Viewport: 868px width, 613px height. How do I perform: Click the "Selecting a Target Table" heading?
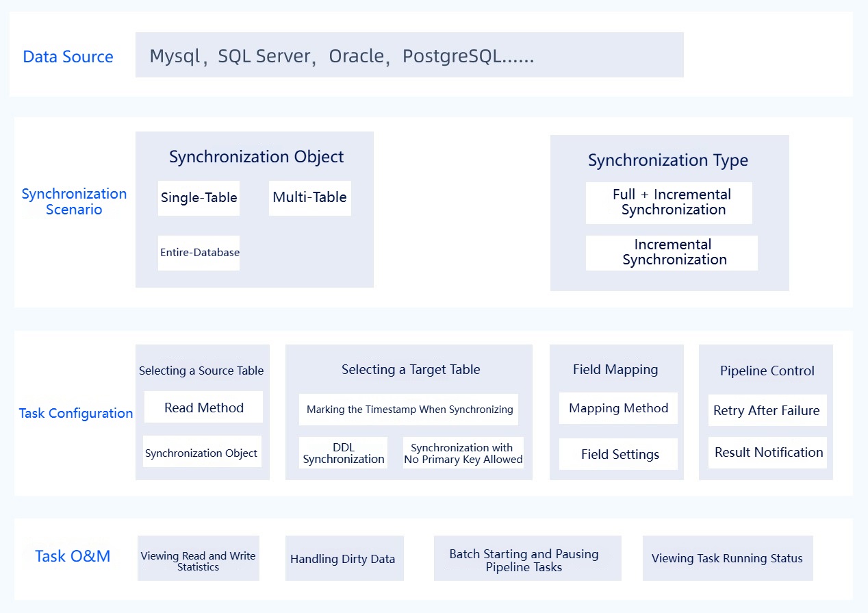(x=411, y=370)
